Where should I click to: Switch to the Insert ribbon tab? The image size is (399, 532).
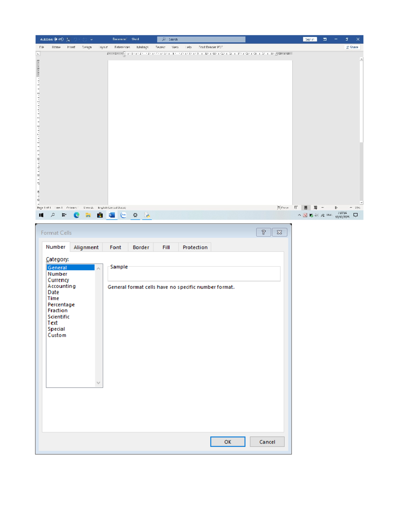[x=71, y=47]
